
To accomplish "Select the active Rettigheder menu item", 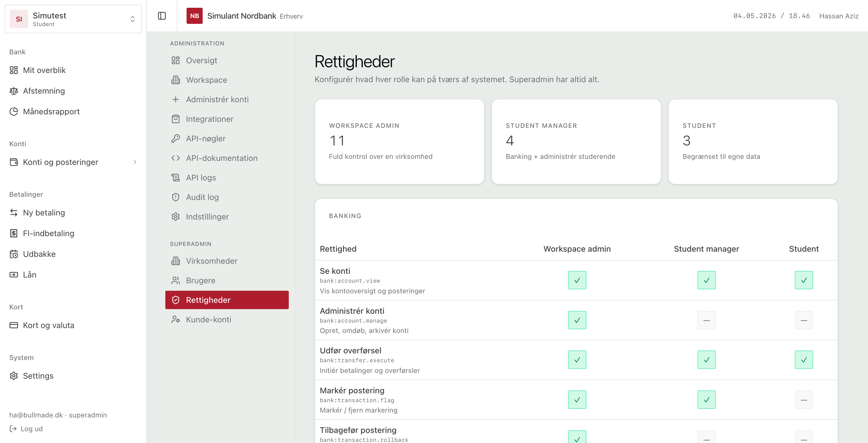I will [227, 300].
